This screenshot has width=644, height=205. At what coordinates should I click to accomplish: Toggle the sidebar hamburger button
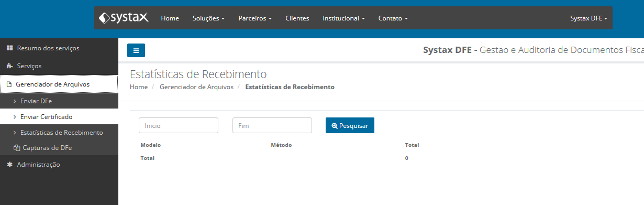click(x=136, y=50)
